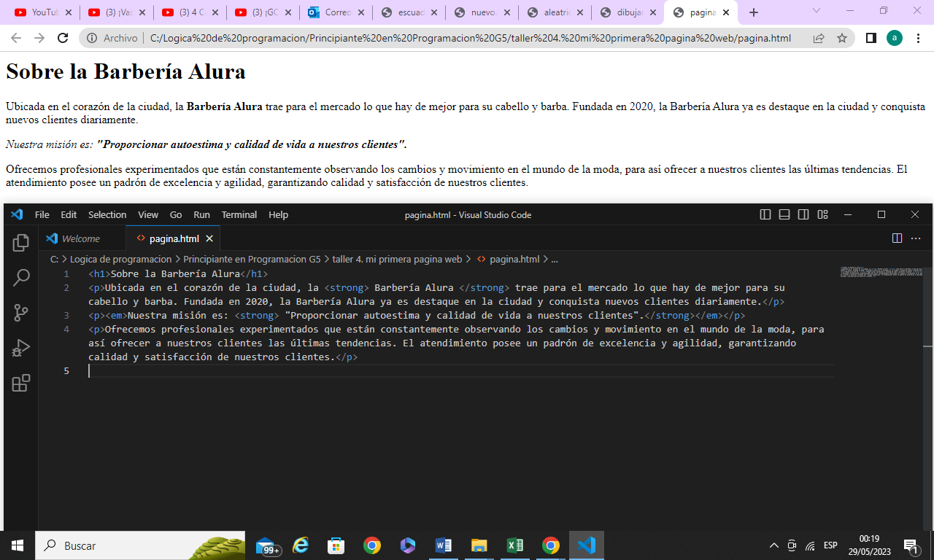Click file info icon beside Archivo
The height and width of the screenshot is (560, 934).
[90, 38]
